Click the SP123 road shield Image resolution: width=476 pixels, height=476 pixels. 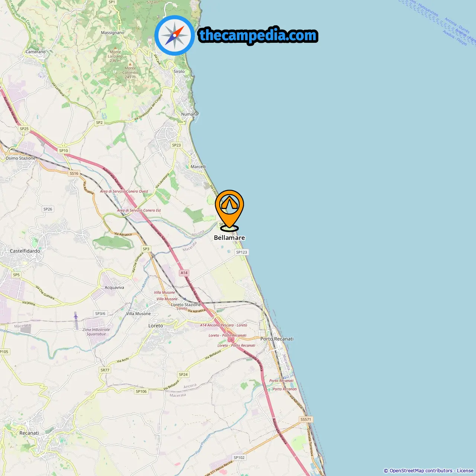pos(242,252)
